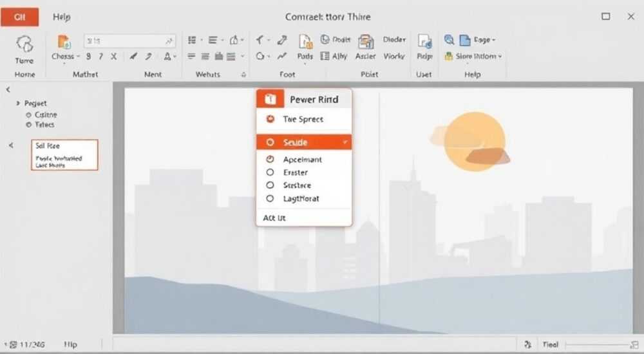This screenshot has width=644, height=354.
Task: Open the orange Gil tab
Action: (x=20, y=17)
